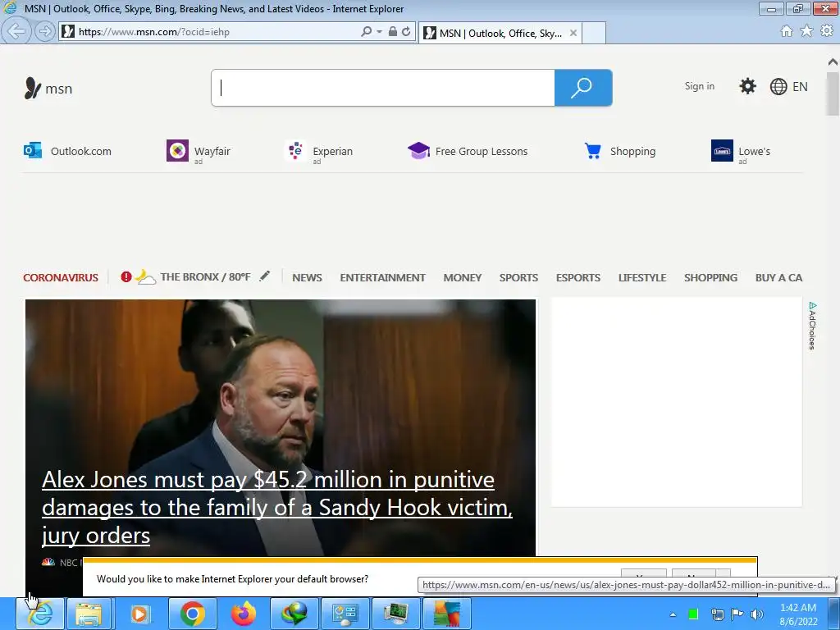Show hidden system tray icons arrow
This screenshot has height=630, width=840.
pyautogui.click(x=673, y=614)
